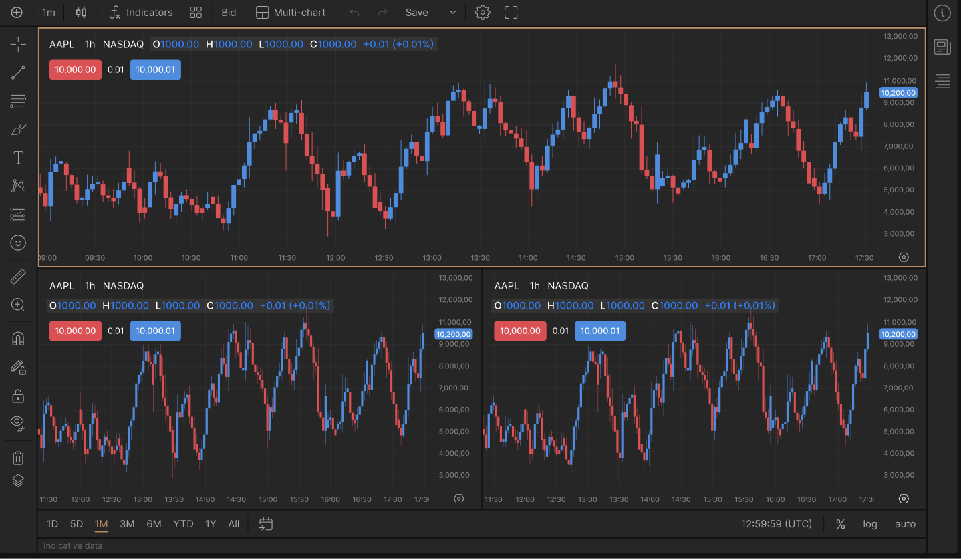Click the trash remove drawings icon
961x560 pixels.
click(x=18, y=458)
